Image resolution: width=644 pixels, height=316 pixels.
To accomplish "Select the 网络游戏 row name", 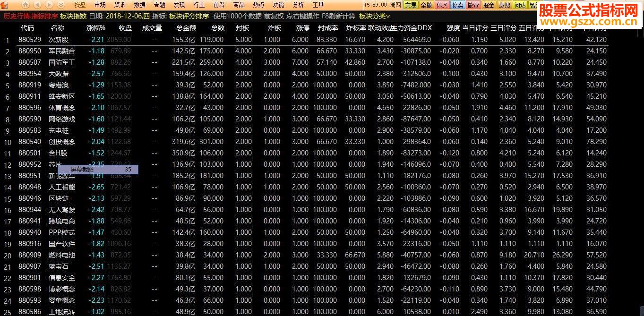I will point(62,119).
